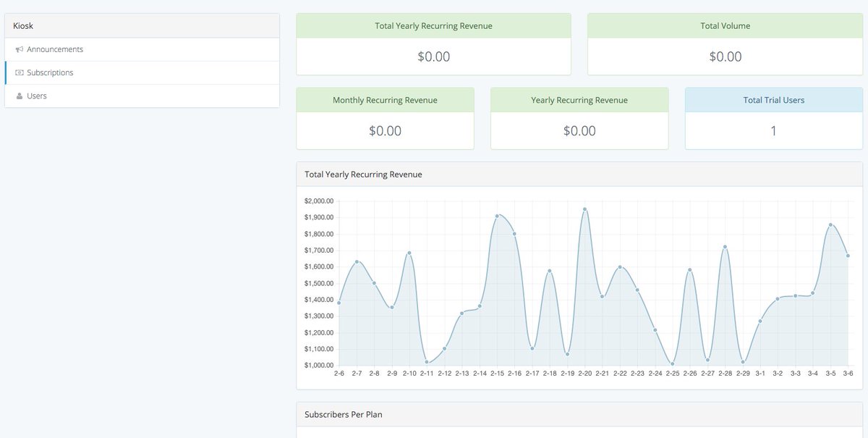
Task: Click the Announcements megaphone icon
Action: click(20, 49)
